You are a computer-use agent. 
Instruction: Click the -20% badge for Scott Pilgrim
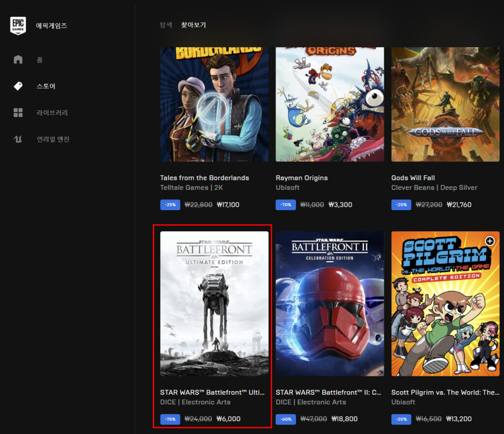pos(401,419)
